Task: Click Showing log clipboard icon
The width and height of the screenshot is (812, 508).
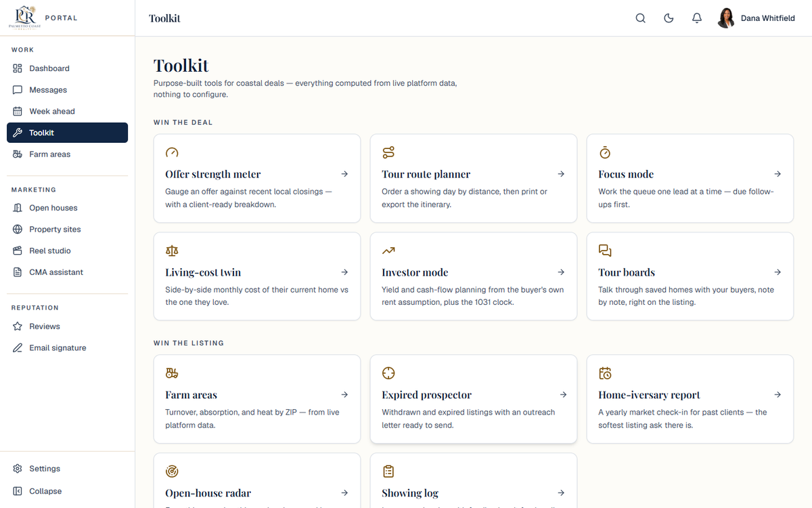Action: pos(388,471)
